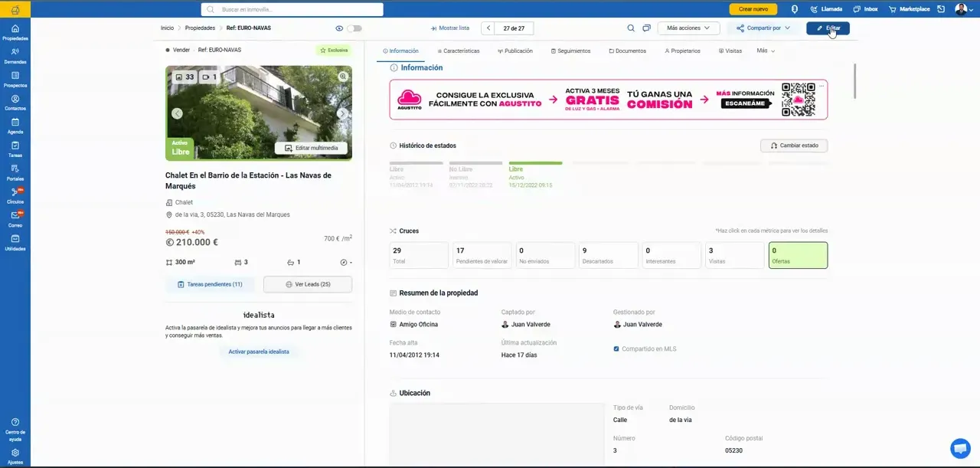Click Inicio breadcrumb
Image resolution: width=980 pixels, height=468 pixels.
[x=167, y=28]
